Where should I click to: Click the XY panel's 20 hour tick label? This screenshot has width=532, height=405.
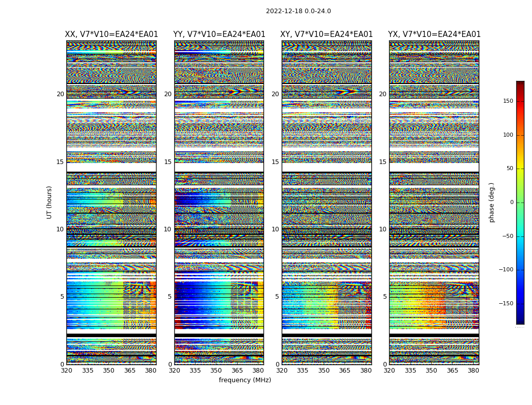[276, 94]
